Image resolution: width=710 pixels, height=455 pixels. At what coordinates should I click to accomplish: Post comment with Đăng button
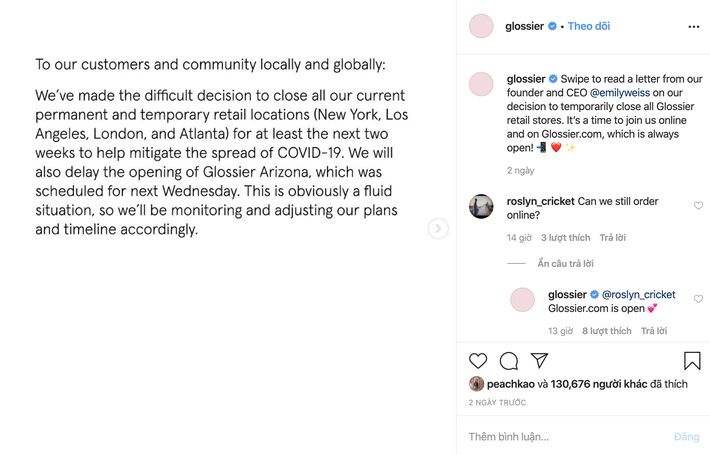tap(687, 437)
